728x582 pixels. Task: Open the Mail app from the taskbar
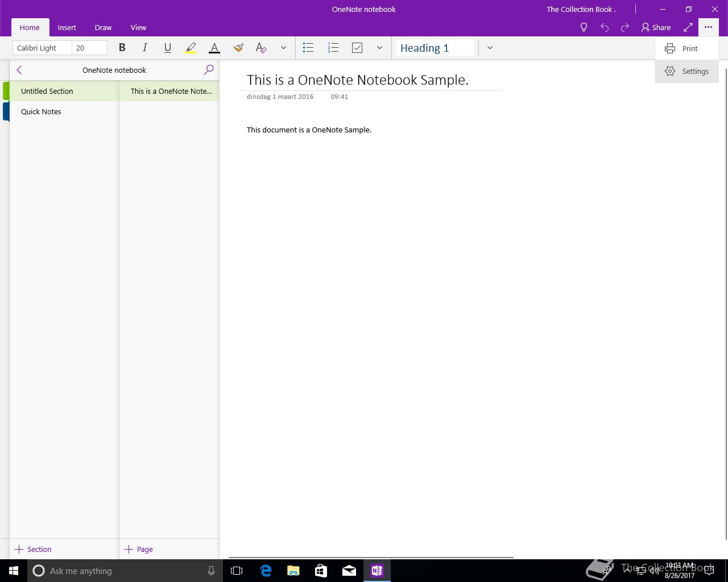pos(349,571)
